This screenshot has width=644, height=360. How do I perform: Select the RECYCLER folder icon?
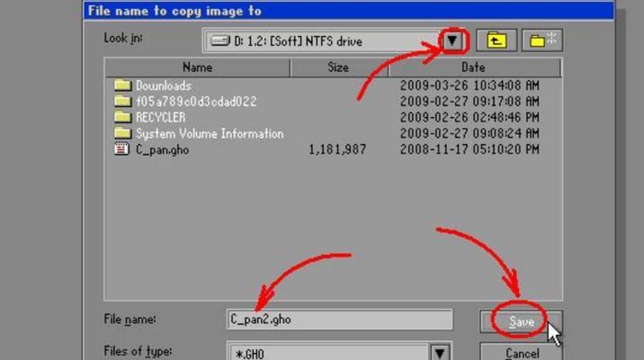click(122, 117)
